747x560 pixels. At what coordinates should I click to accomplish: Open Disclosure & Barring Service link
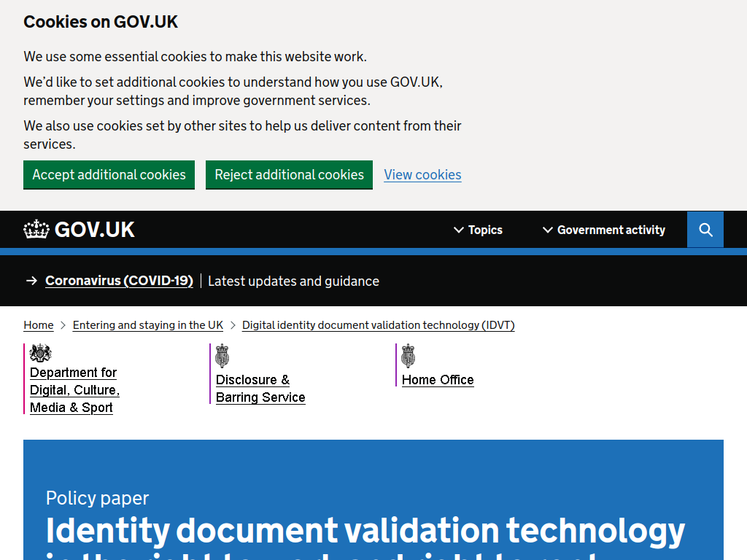point(260,389)
